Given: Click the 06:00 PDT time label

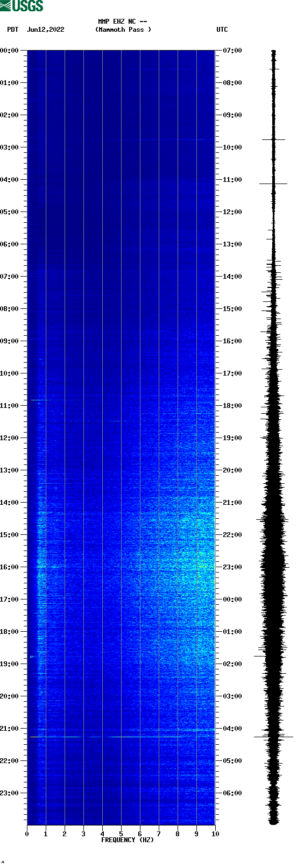Looking at the screenshot, I should pyautogui.click(x=10, y=244).
